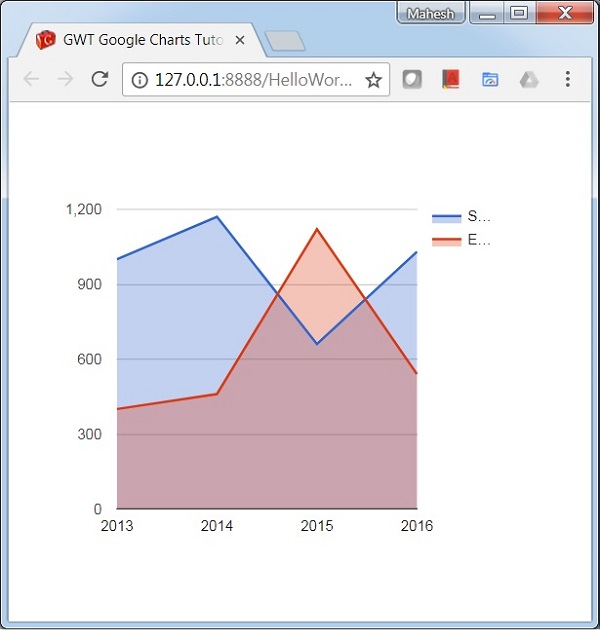
Task: Open a new tab
Action: pos(285,41)
